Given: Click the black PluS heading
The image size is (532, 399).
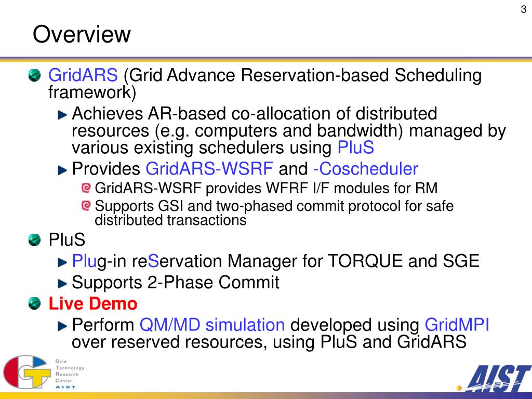Looking at the screenshot, I should pos(67,240).
